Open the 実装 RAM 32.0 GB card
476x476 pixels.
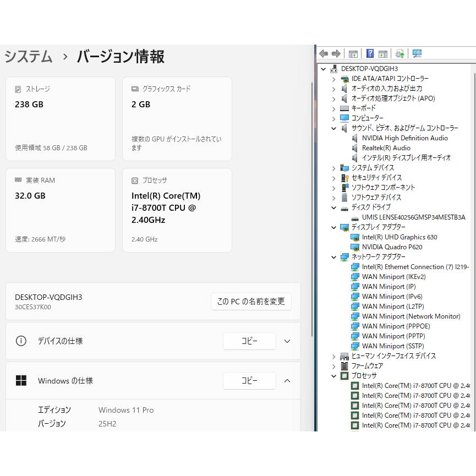[61, 210]
